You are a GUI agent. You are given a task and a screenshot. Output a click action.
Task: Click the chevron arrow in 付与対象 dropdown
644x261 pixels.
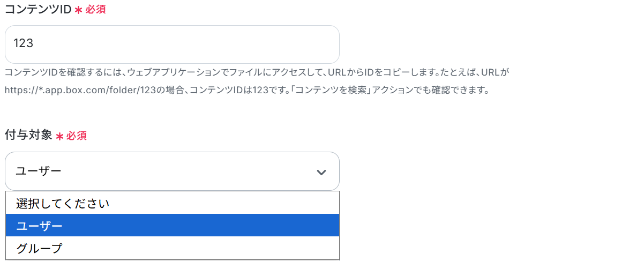click(x=321, y=172)
